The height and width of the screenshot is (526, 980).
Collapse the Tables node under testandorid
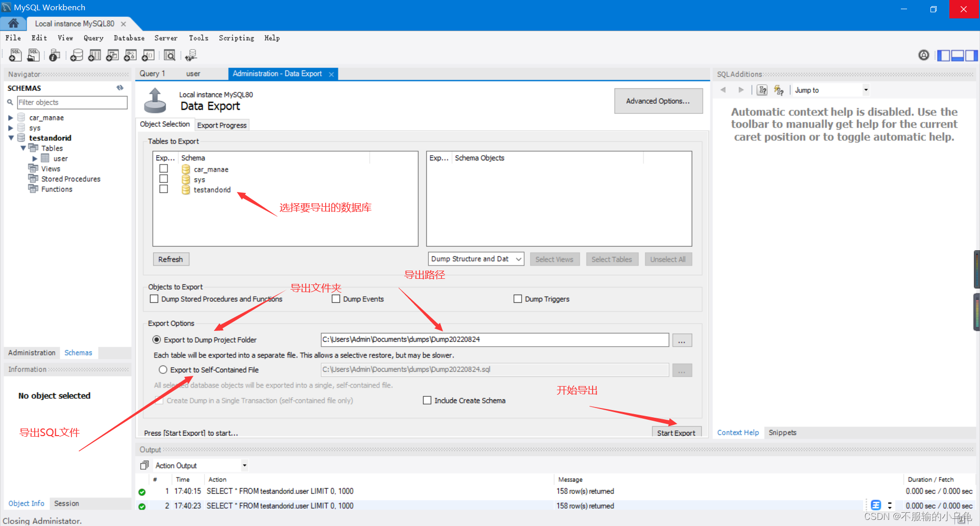(x=23, y=148)
